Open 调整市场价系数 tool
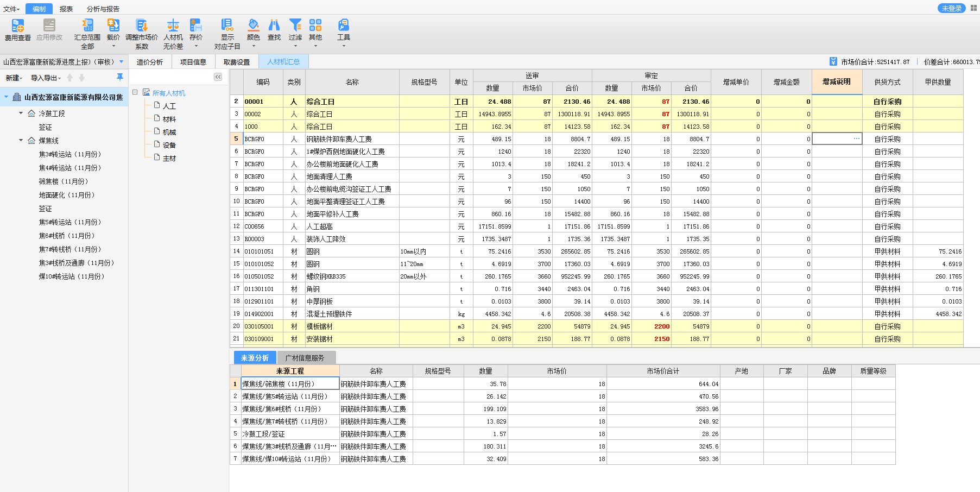Viewport: 980px width, 492px height. pyautogui.click(x=142, y=34)
